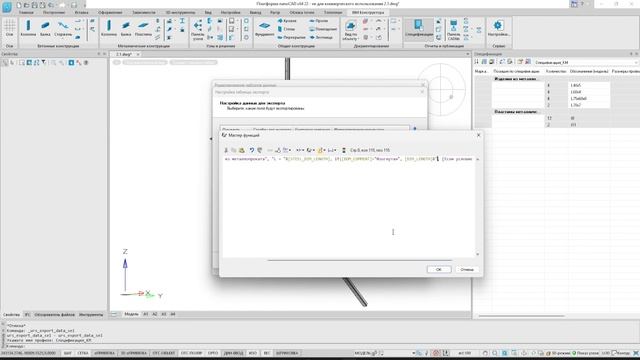Image resolution: width=640 pixels, height=360 pixels.
Task: Click the Количество column header
Action: 556,71
